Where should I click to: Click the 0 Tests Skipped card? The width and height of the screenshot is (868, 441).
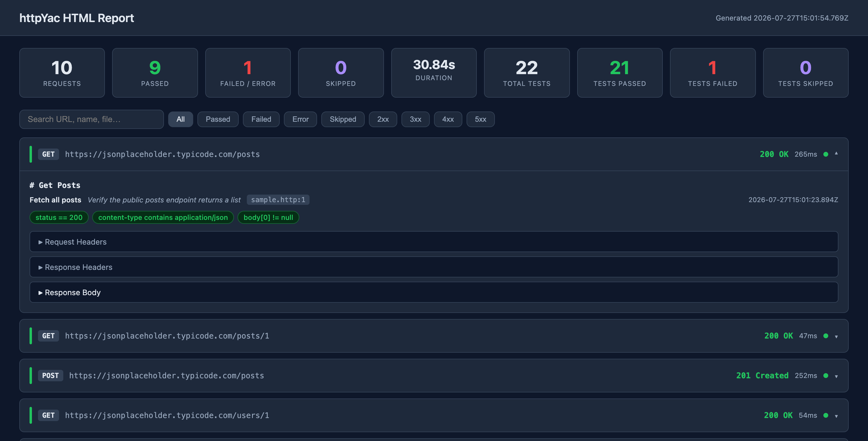point(806,73)
